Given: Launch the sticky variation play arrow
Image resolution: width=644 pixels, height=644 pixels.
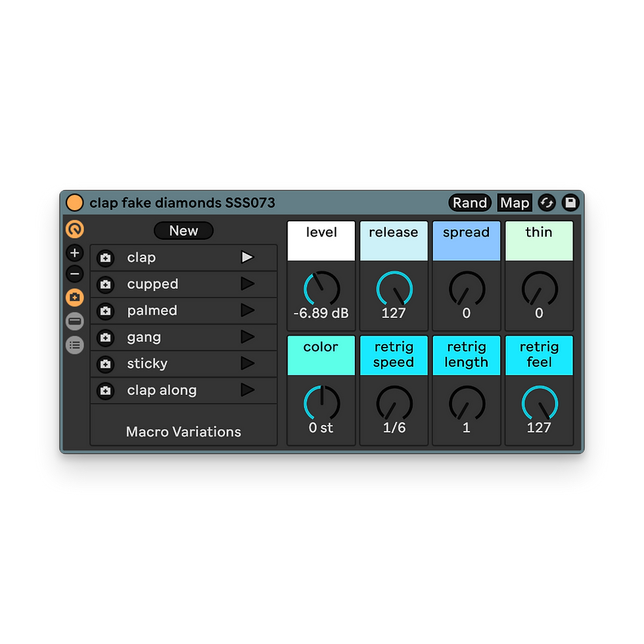Looking at the screenshot, I should 248,363.
